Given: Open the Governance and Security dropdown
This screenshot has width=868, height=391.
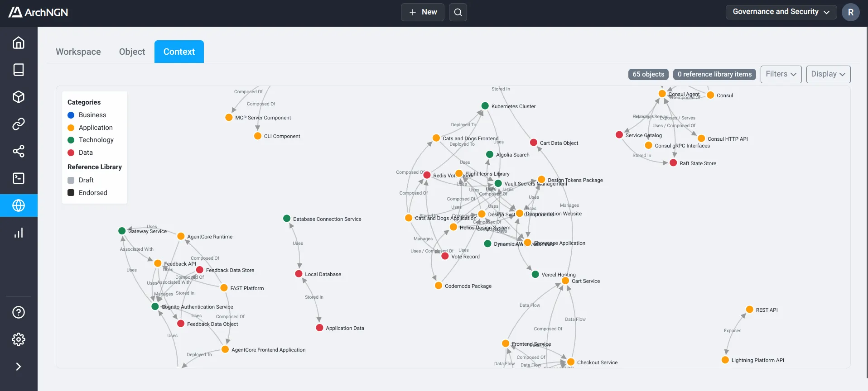Looking at the screenshot, I should click(x=781, y=12).
